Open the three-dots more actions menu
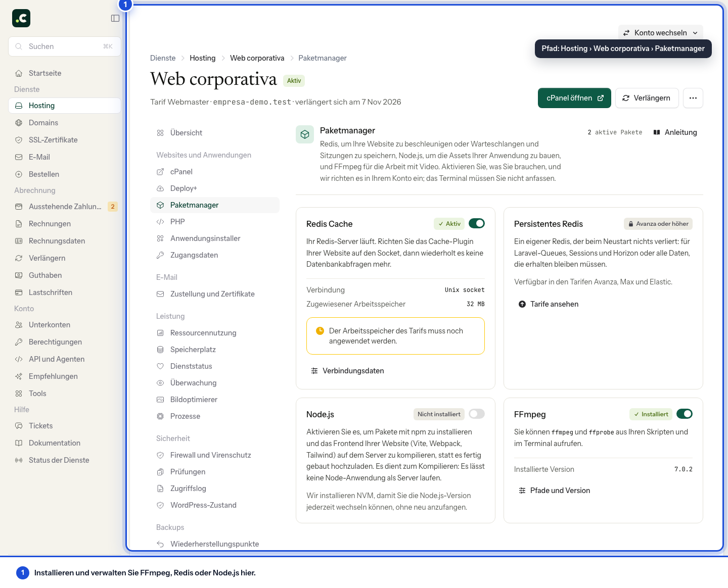 click(693, 98)
